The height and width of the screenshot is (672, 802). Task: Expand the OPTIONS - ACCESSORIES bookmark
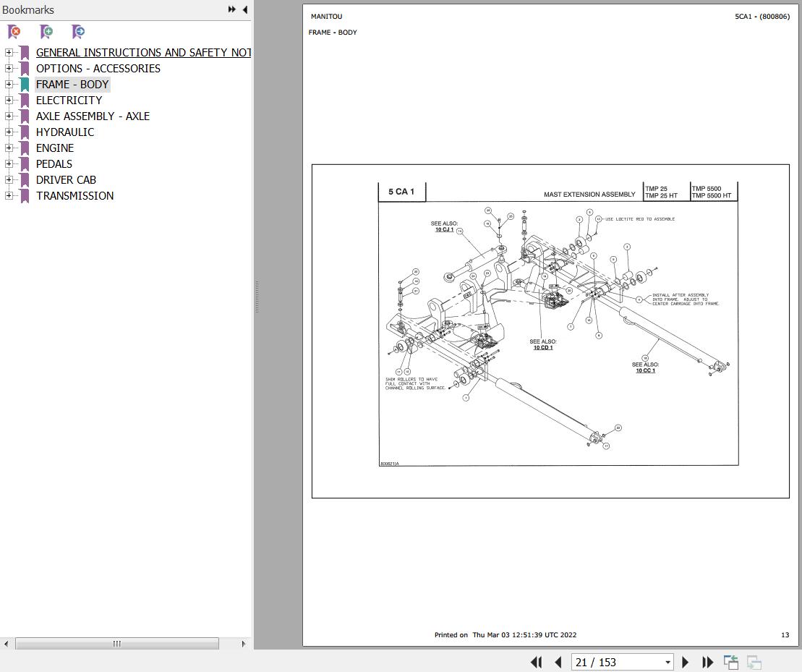click(9, 68)
